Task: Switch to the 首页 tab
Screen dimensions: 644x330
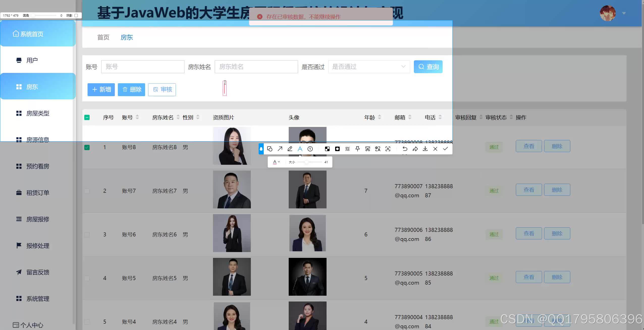Action: pos(103,37)
